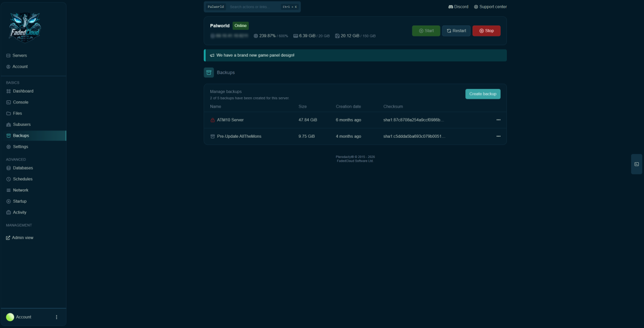The width and height of the screenshot is (644, 328).
Task: Click the Palworld server title
Action: [x=220, y=25]
